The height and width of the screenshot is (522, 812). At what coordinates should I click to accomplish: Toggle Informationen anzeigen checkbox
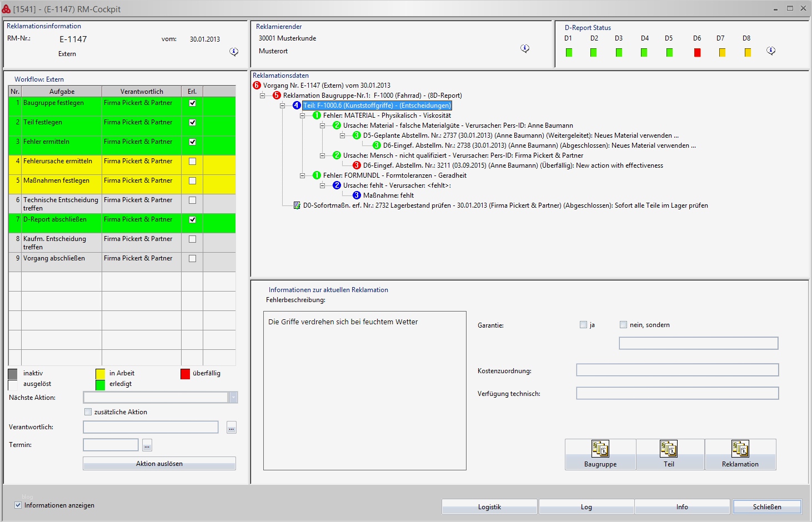[18, 505]
